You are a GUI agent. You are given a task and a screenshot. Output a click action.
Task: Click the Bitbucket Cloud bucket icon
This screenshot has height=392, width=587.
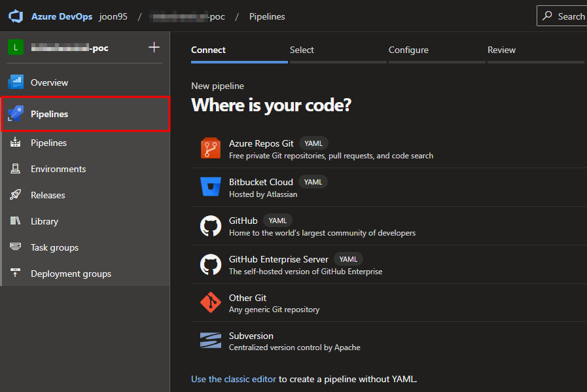211,187
